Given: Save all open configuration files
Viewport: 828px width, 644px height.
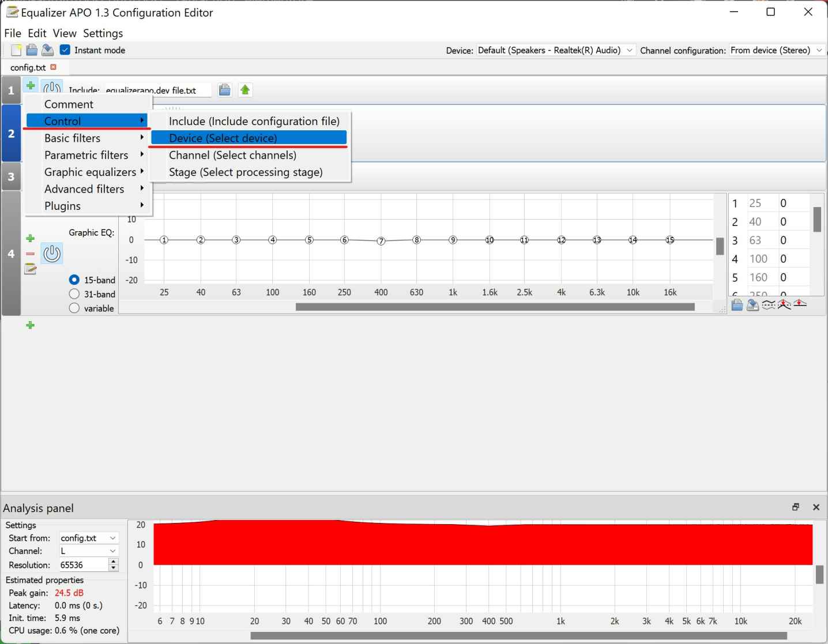Looking at the screenshot, I should [48, 50].
